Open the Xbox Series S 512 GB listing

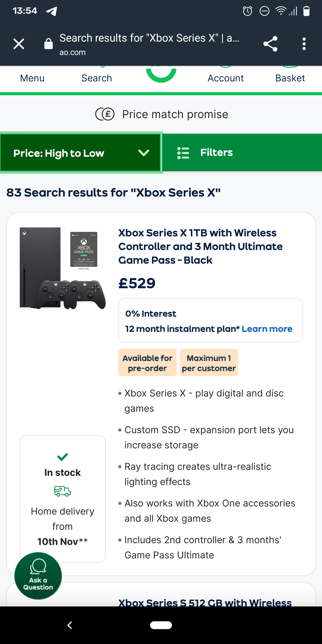pos(205,602)
